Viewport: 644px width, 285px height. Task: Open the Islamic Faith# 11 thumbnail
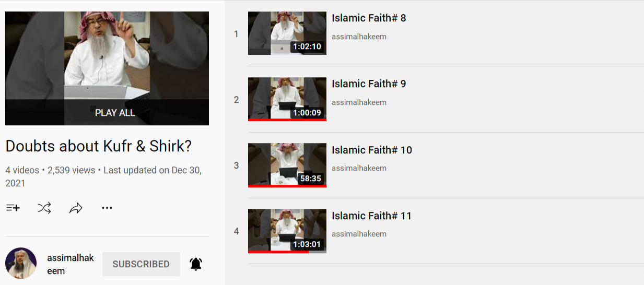287,231
